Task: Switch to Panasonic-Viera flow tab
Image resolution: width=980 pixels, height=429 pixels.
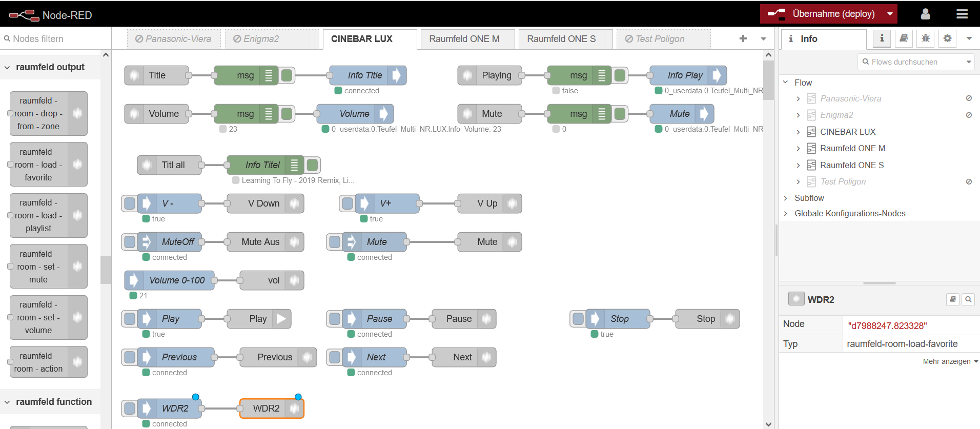Action: click(174, 39)
